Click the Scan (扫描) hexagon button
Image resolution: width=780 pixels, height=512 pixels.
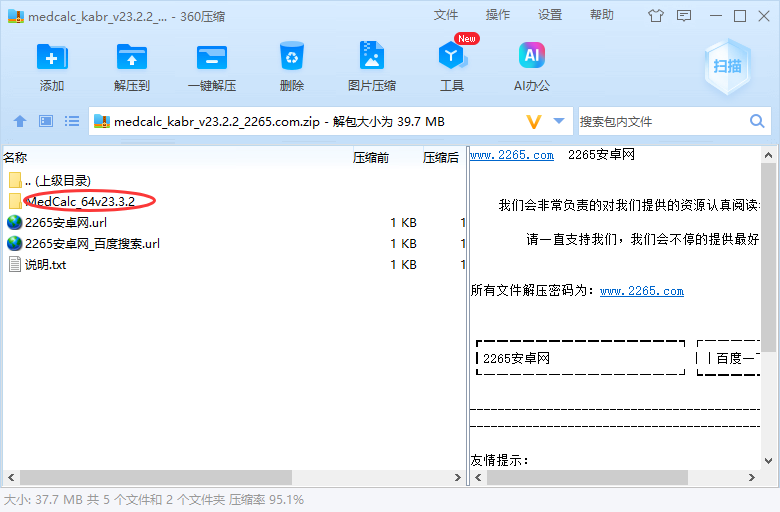pyautogui.click(x=727, y=66)
